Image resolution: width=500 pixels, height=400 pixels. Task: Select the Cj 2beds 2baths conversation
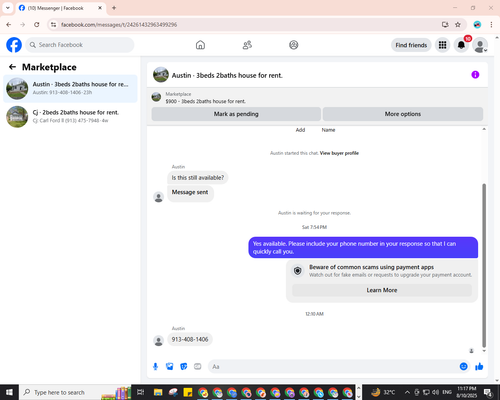pyautogui.click(x=70, y=117)
